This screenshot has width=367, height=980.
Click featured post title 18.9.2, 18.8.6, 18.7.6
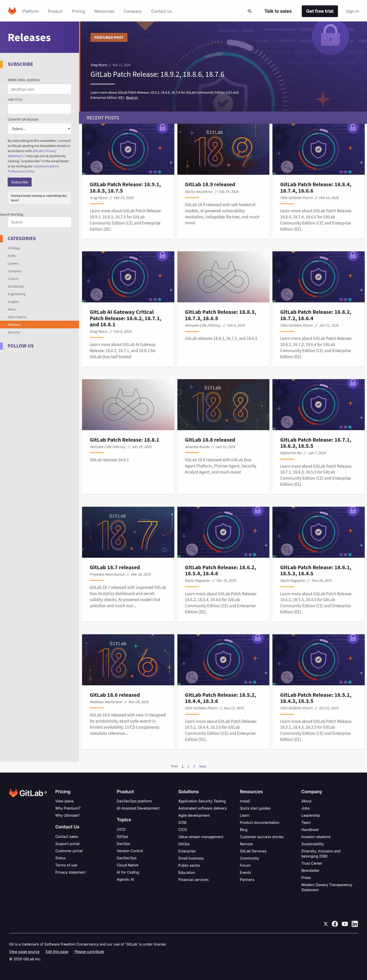(x=157, y=74)
